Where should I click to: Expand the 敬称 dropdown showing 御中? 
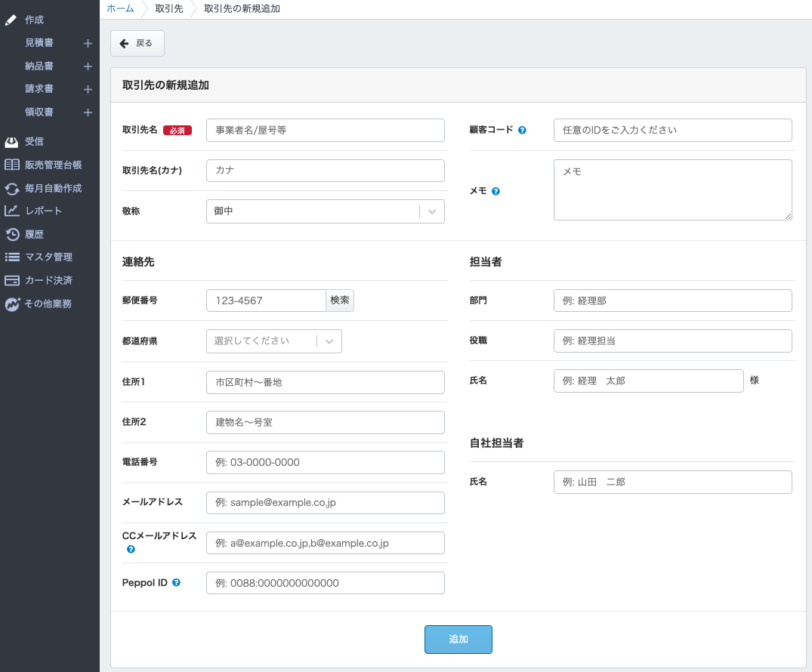[325, 211]
